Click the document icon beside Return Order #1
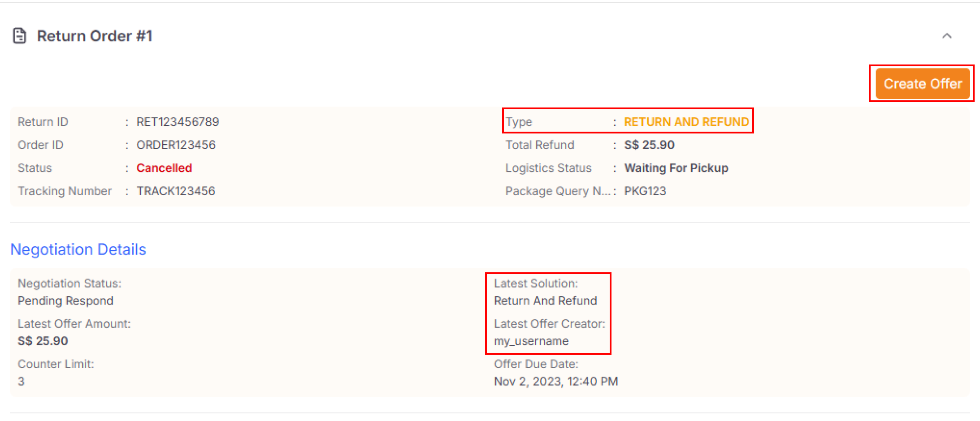The height and width of the screenshot is (421, 980). coord(19,36)
